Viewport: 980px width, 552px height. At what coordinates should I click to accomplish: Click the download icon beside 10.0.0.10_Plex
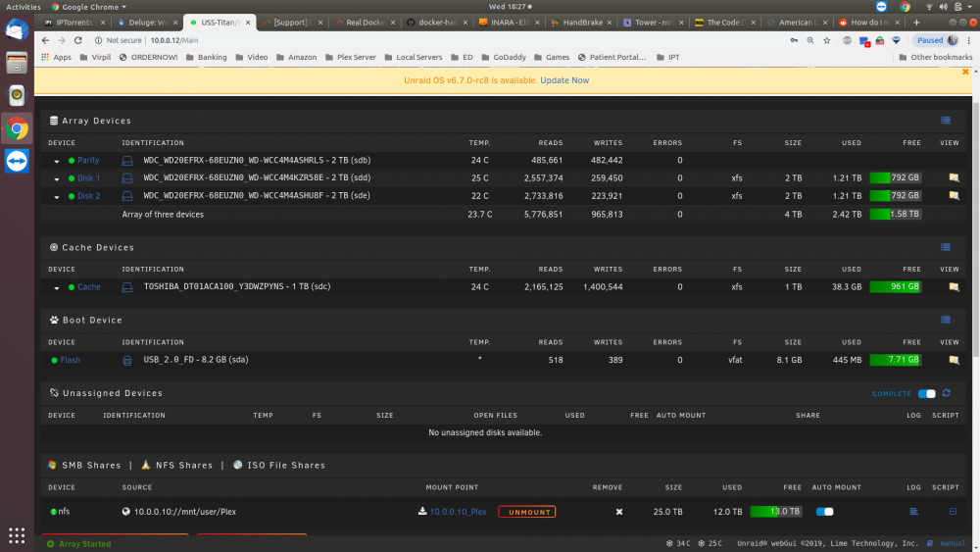click(x=422, y=512)
